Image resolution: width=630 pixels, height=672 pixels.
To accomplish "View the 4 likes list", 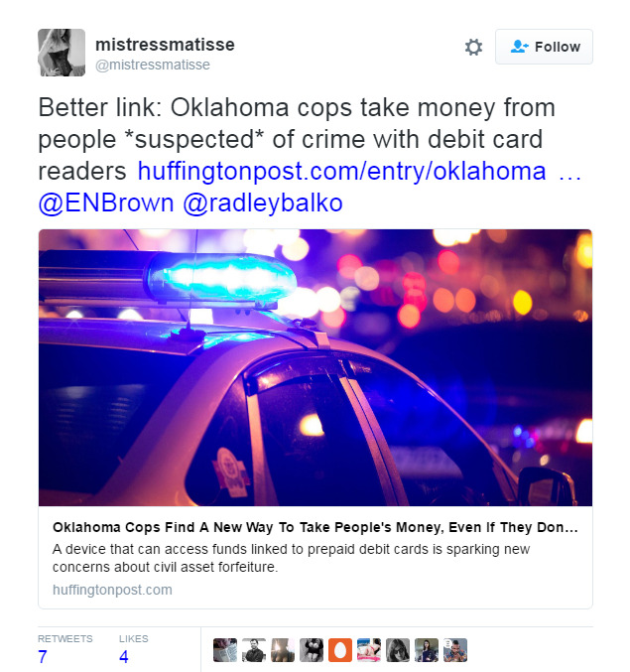I will (134, 649).
